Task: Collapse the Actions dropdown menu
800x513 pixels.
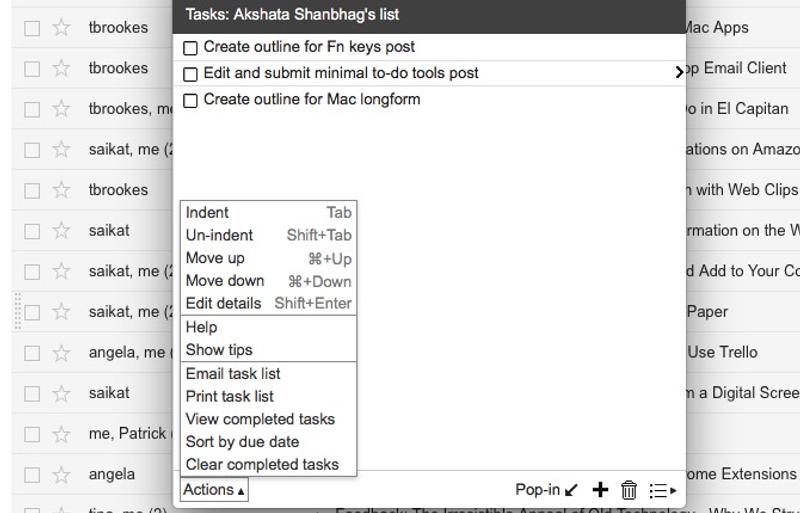Action: click(x=214, y=490)
